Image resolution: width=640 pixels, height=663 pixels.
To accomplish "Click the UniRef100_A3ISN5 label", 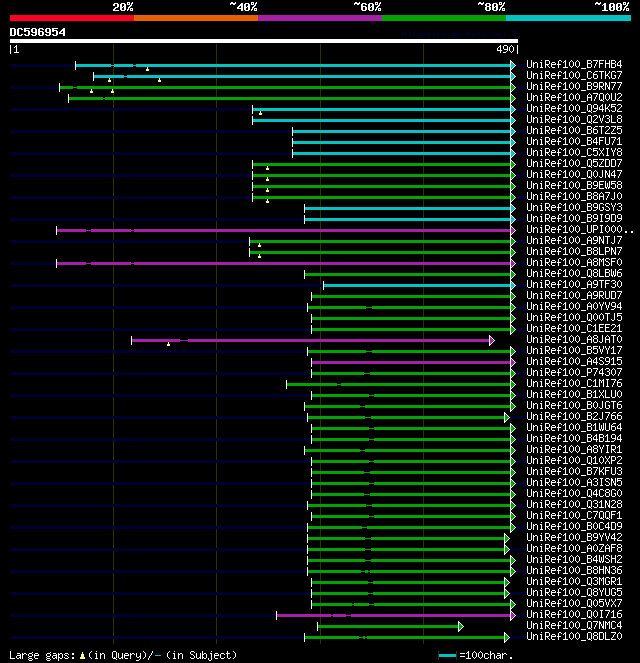I will 574,482.
